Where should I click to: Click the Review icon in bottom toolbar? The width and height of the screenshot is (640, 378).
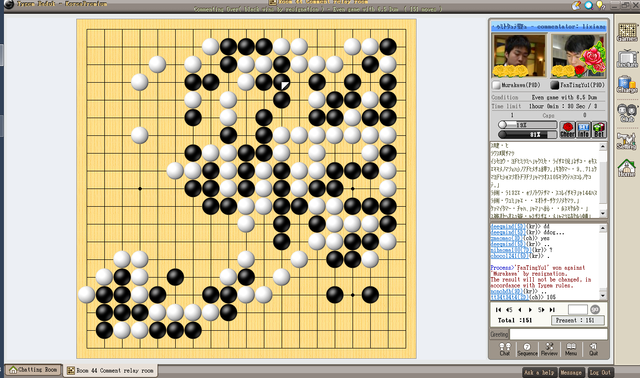tap(549, 349)
